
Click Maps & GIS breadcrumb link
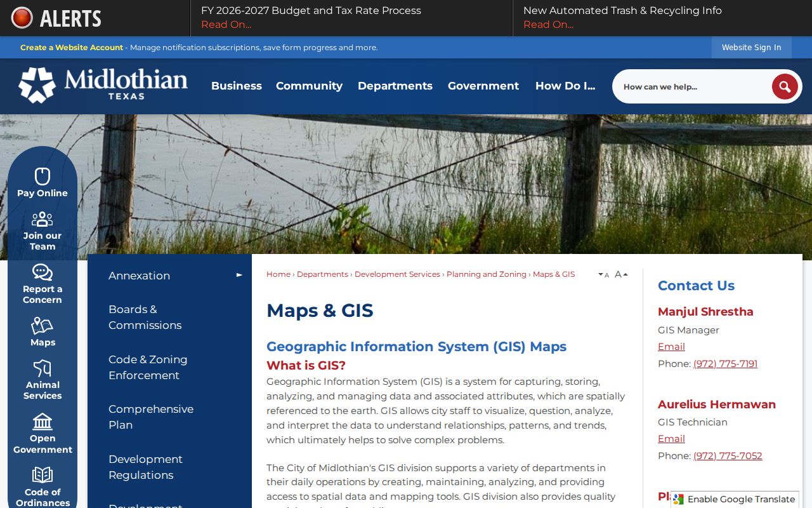(x=554, y=274)
